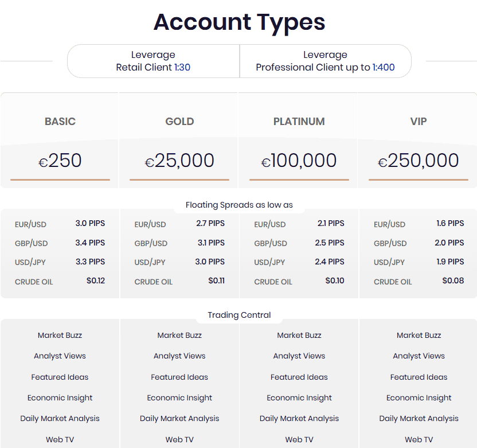The width and height of the screenshot is (477, 448).
Task: Expand the Floating Spreads section header
Action: 239,204
